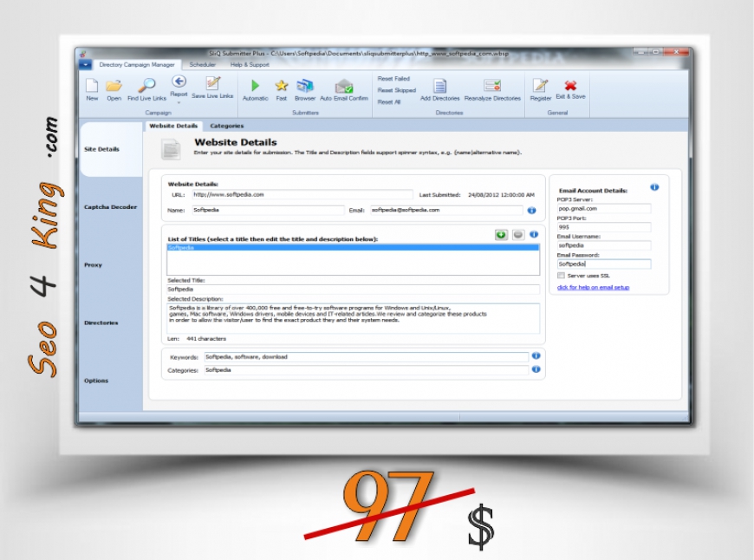Click the Register icon
754x560 pixels.
(540, 86)
